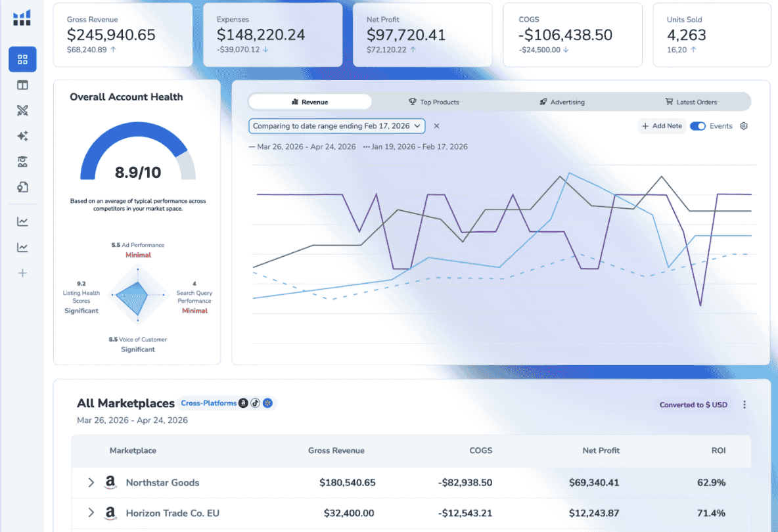Click the 62.9% ROI cell
778x532 pixels.
712,483
